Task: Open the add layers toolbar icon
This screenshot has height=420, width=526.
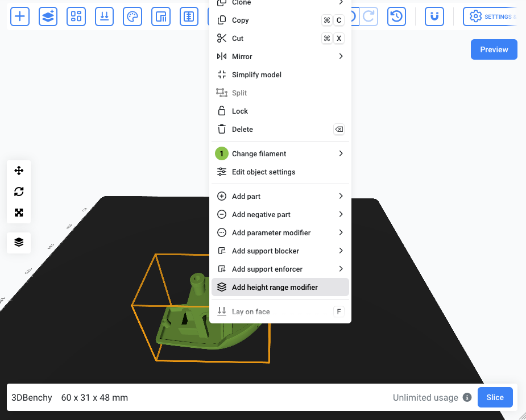Action: (48, 16)
